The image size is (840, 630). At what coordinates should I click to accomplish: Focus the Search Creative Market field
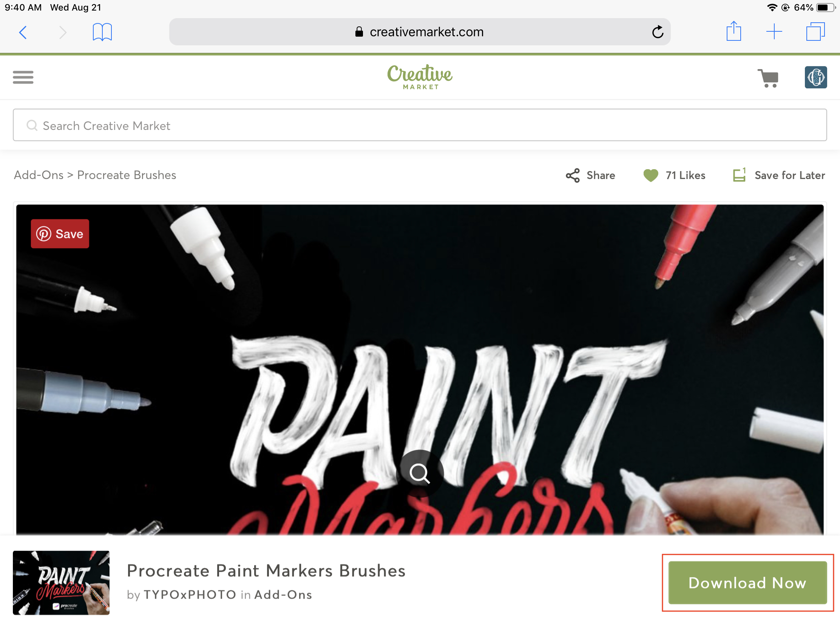420,125
